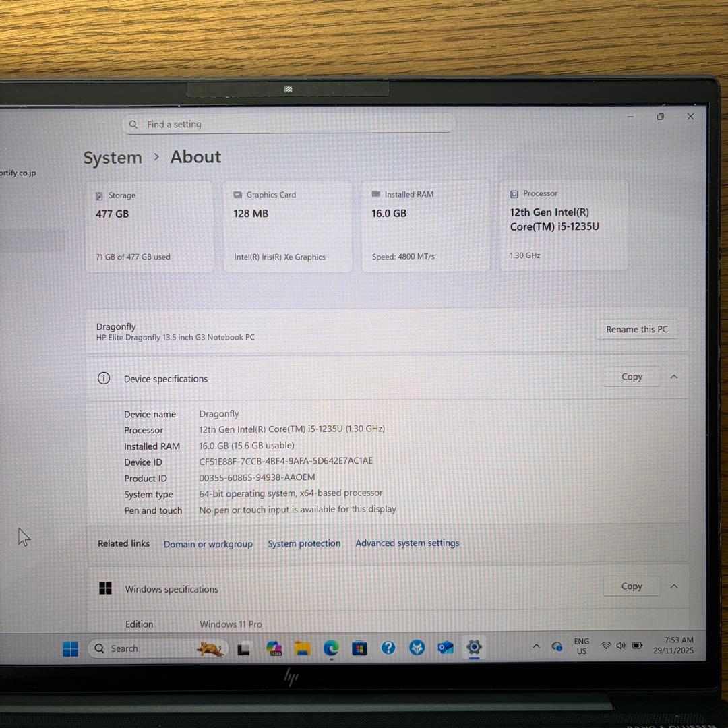
Task: Select System in the breadcrumb
Action: (x=113, y=157)
